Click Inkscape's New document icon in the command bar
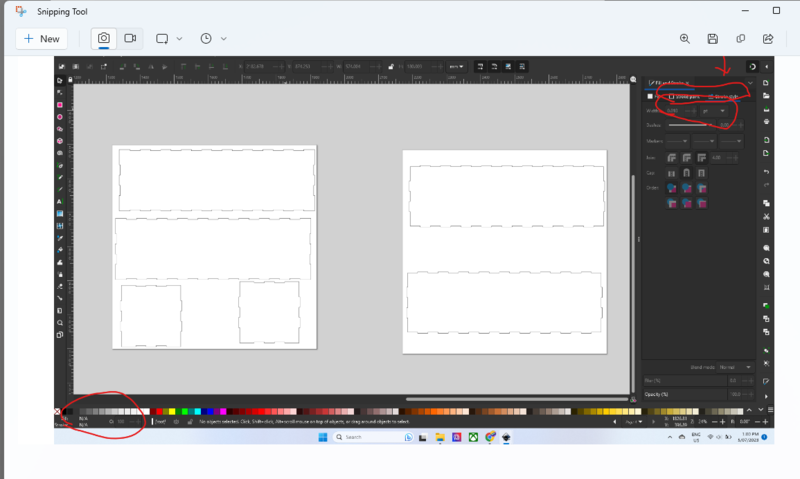 coord(766,83)
